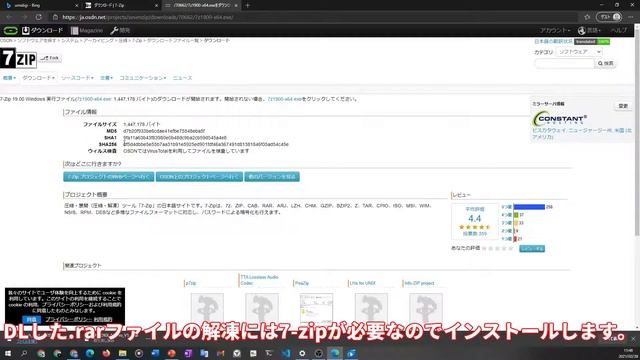Screen dimensions: 640x360
Task: Open the アカウント dropdown menu
Action: (555, 31)
